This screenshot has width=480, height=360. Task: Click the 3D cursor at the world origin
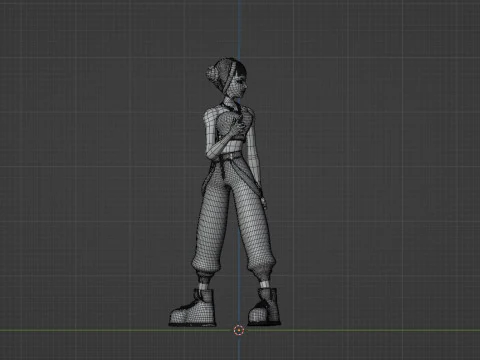tap(239, 330)
